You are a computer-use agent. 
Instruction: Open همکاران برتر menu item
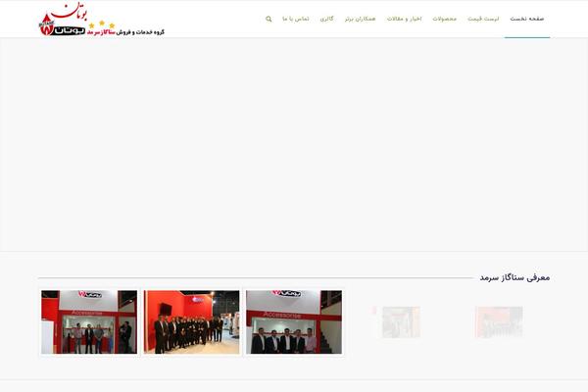pos(360,19)
